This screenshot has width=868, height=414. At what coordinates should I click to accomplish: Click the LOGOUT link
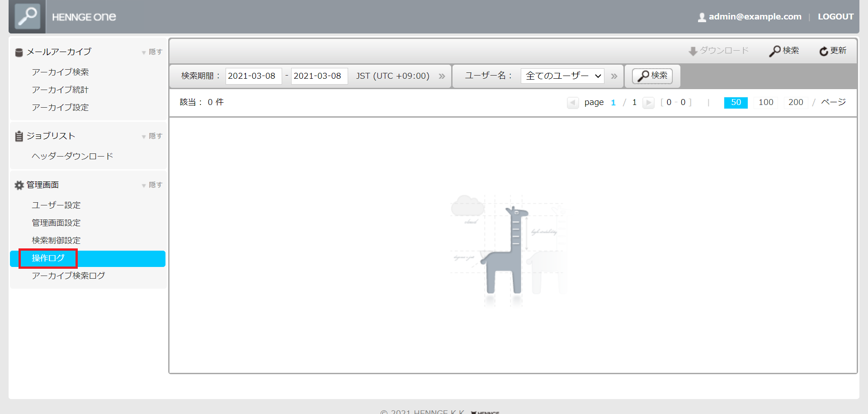835,17
